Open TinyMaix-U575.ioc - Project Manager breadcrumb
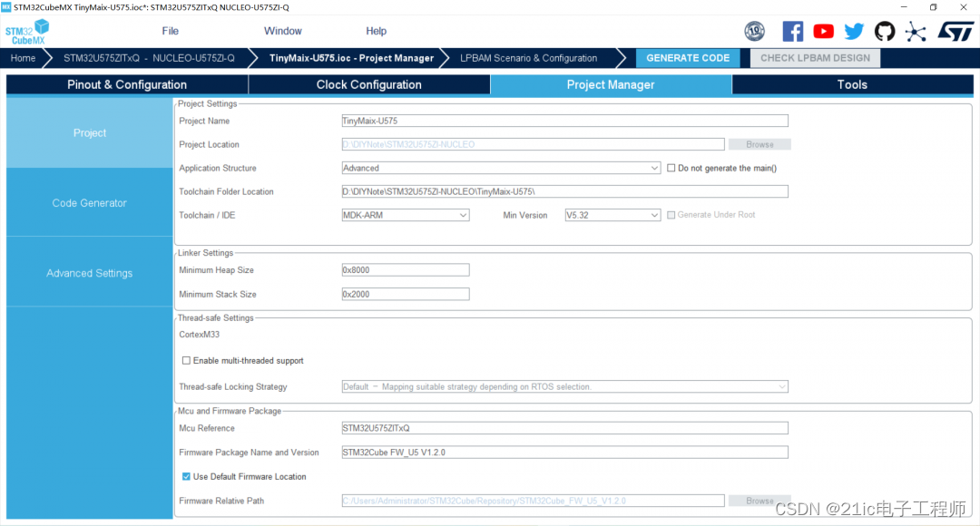The width and height of the screenshot is (980, 526). 351,58
